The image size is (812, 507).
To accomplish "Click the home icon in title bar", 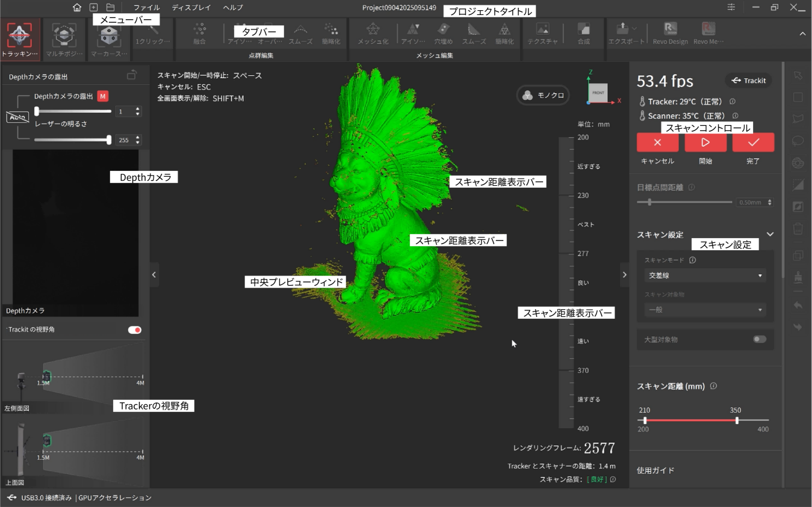I will 77,8.
